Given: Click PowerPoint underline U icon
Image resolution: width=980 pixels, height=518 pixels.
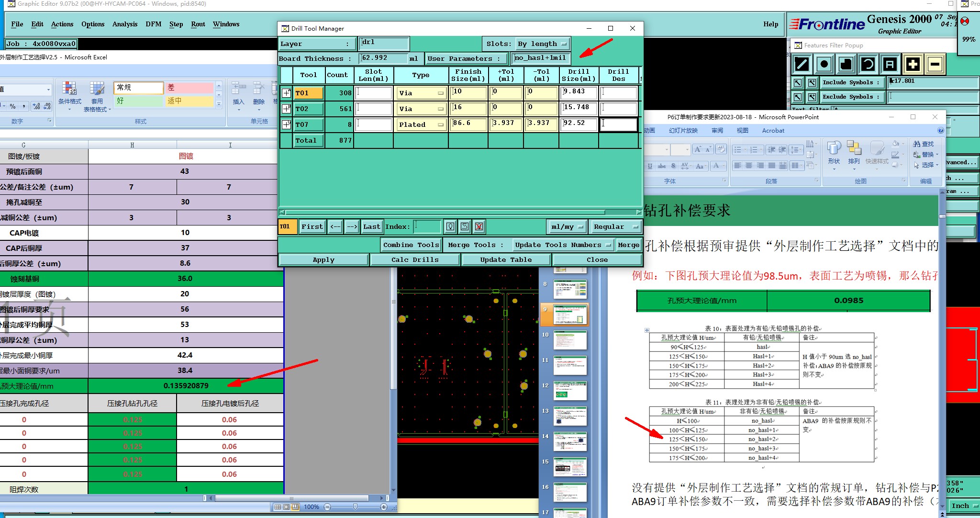Looking at the screenshot, I should [650, 166].
